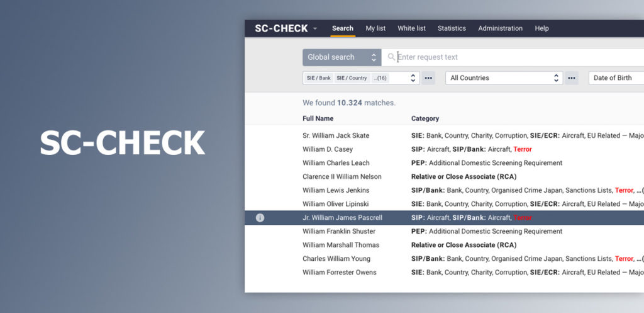644x313 pixels.
Task: Go to the Statistics tab
Action: (452, 28)
